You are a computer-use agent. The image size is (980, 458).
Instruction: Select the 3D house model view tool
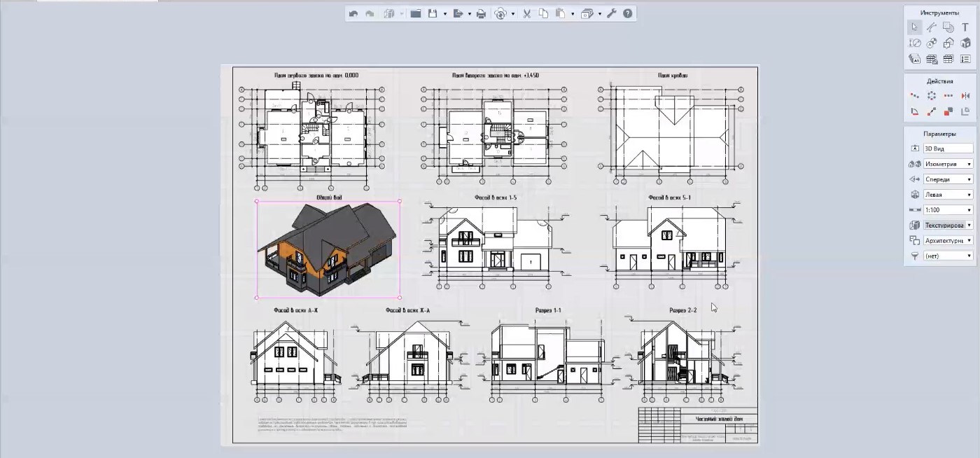coord(966,43)
